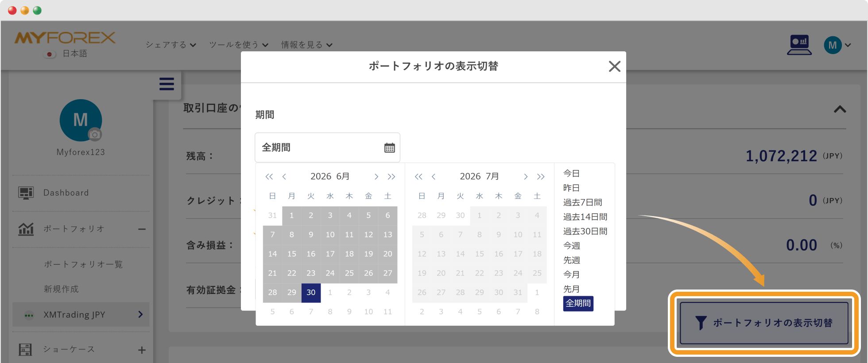Pick July 15 in the calendar
Viewport: 868px width, 363px height.
click(480, 254)
